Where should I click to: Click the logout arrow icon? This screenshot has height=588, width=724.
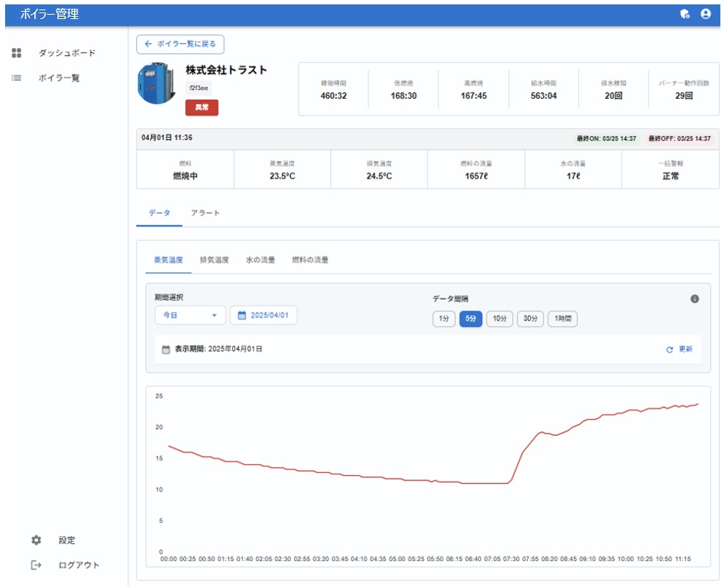pyautogui.click(x=37, y=565)
